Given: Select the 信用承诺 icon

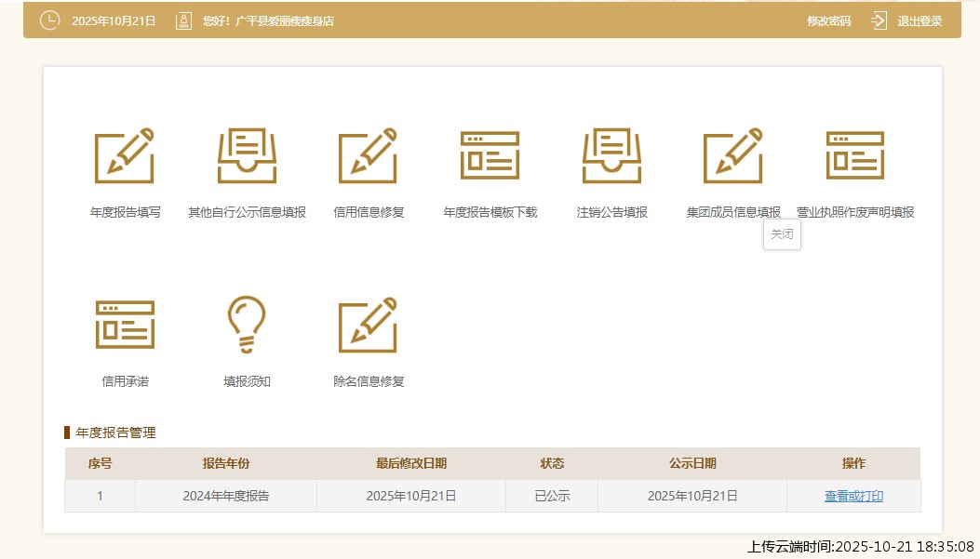Looking at the screenshot, I should (x=125, y=326).
